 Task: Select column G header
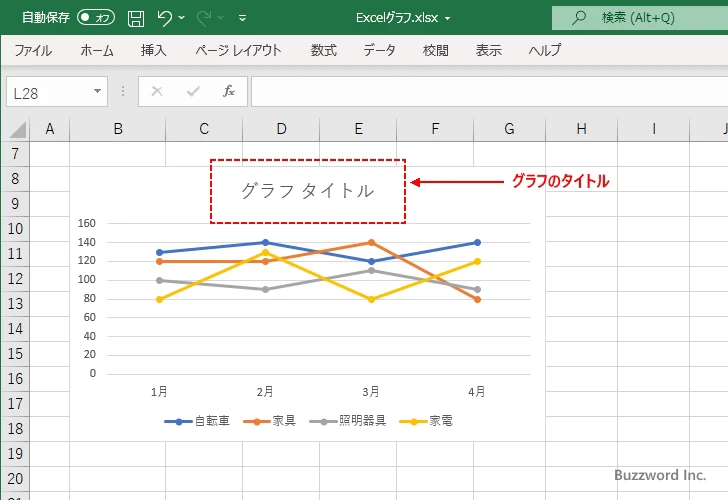pyautogui.click(x=509, y=129)
